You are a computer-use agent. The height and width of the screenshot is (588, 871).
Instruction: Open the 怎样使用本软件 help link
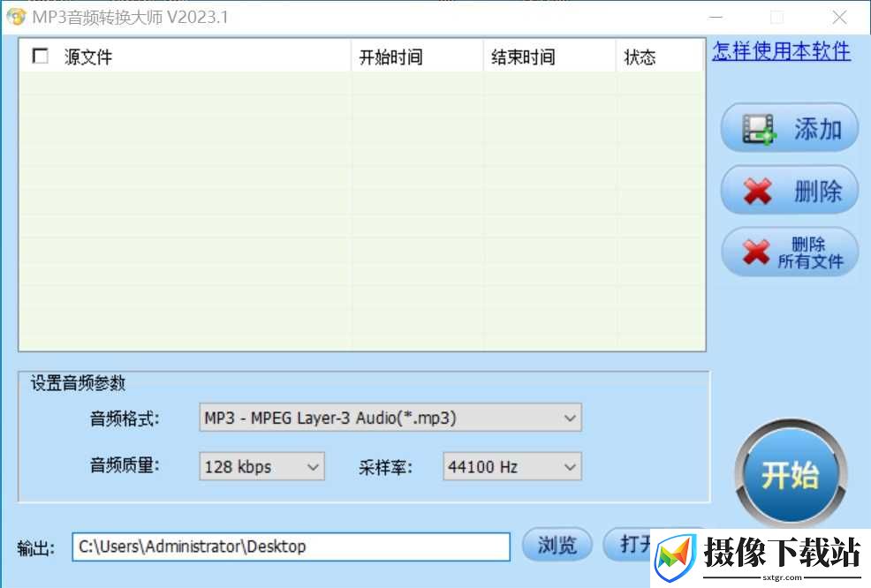coord(781,51)
